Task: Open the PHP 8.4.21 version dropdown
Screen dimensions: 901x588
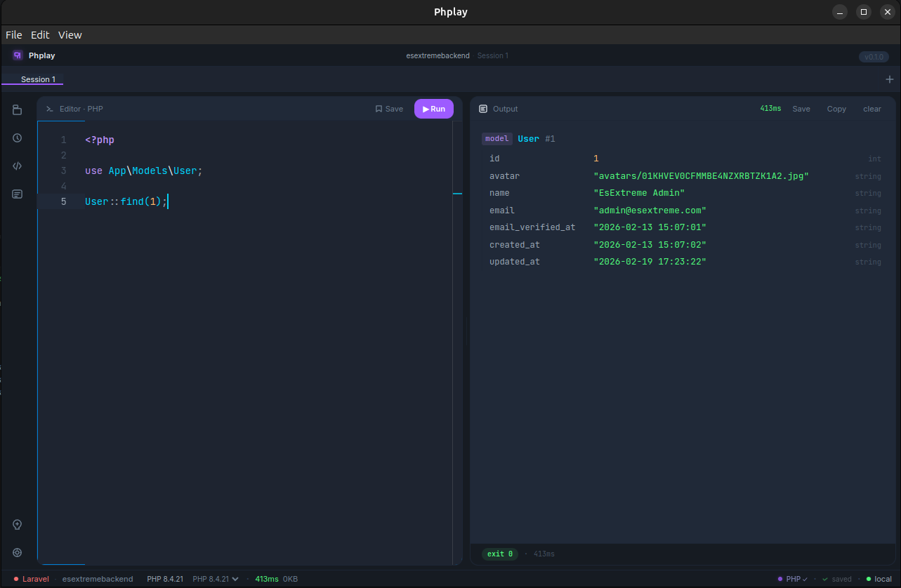Action: 216,579
